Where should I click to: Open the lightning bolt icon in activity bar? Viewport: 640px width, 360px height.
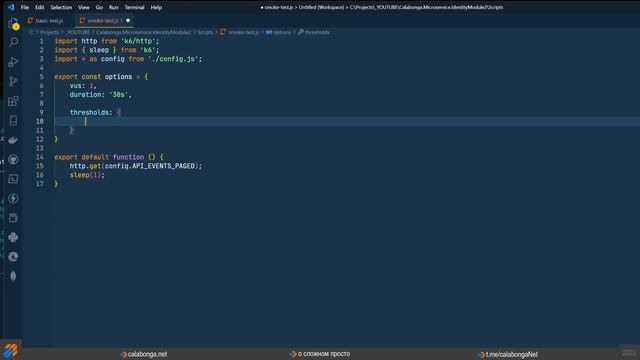(13, 198)
